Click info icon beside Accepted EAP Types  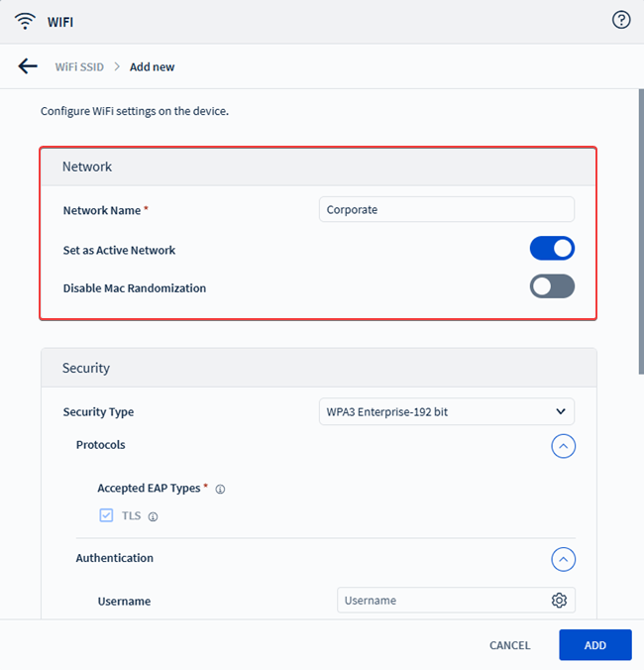point(220,489)
